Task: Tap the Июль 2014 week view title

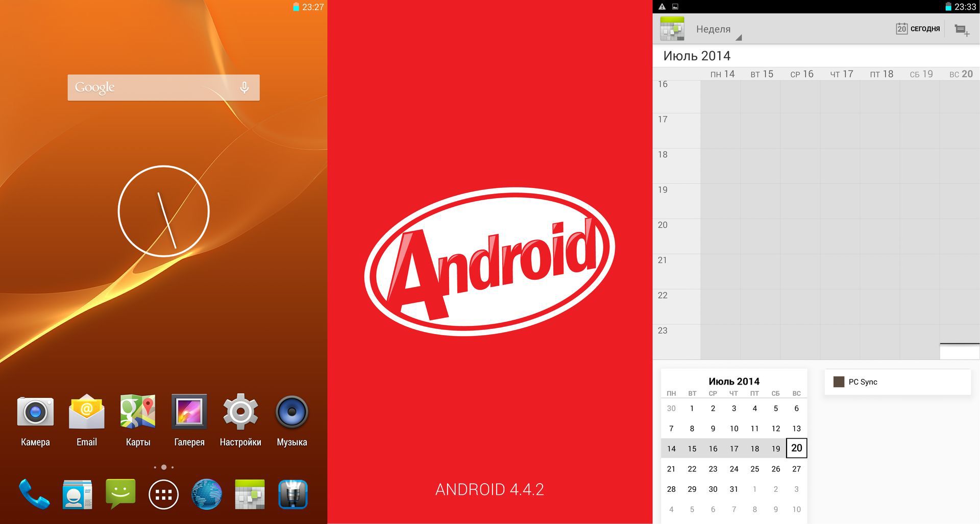Action: point(697,56)
